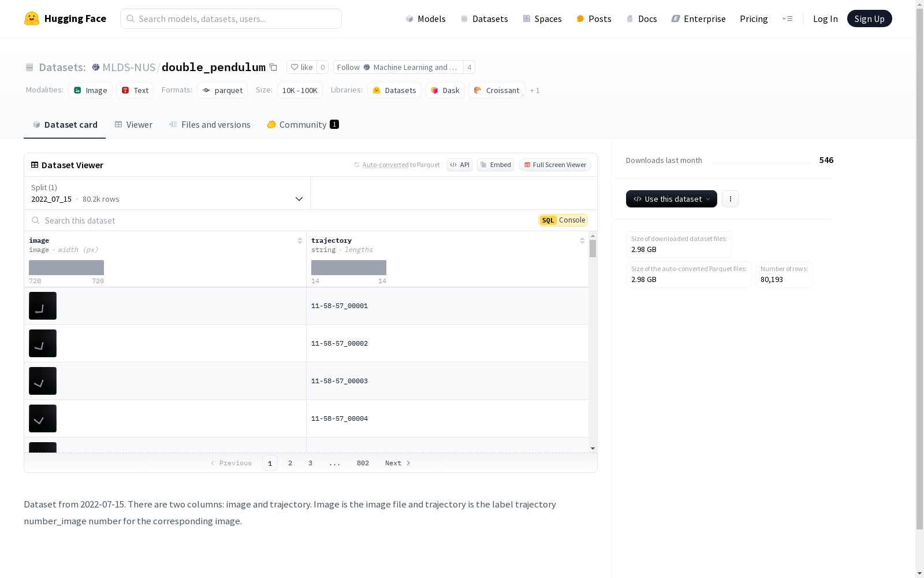Show the additional +1 libraries
The height and width of the screenshot is (578, 924).
(x=535, y=90)
